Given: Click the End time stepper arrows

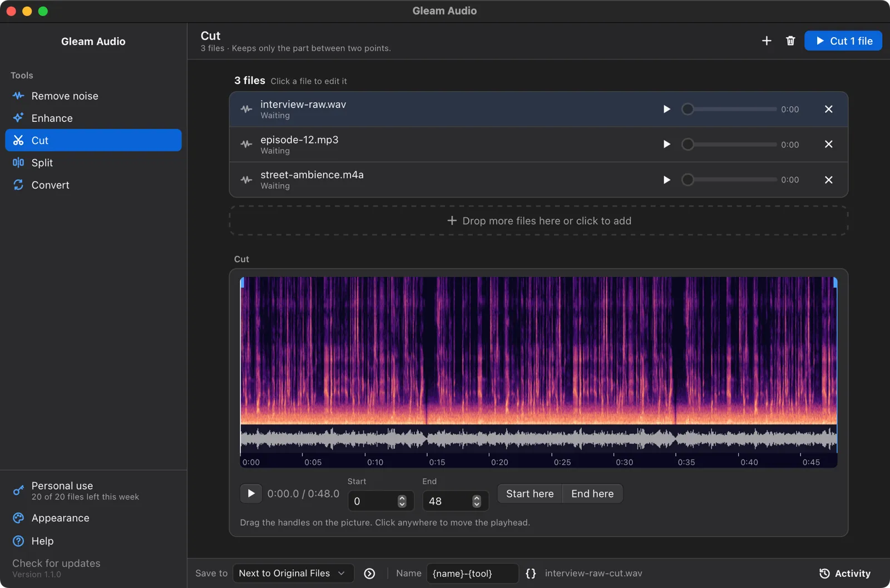Looking at the screenshot, I should tap(477, 501).
